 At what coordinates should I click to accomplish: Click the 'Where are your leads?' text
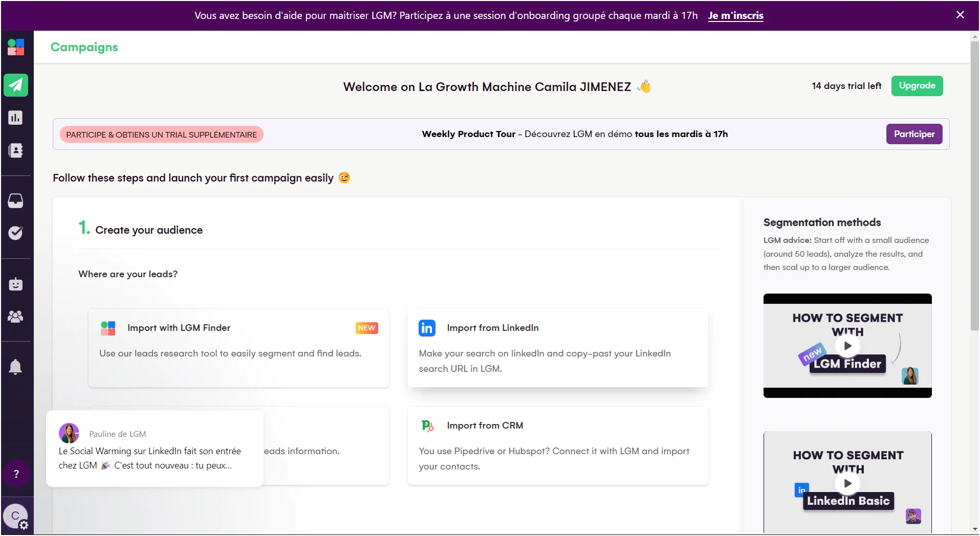tap(128, 274)
